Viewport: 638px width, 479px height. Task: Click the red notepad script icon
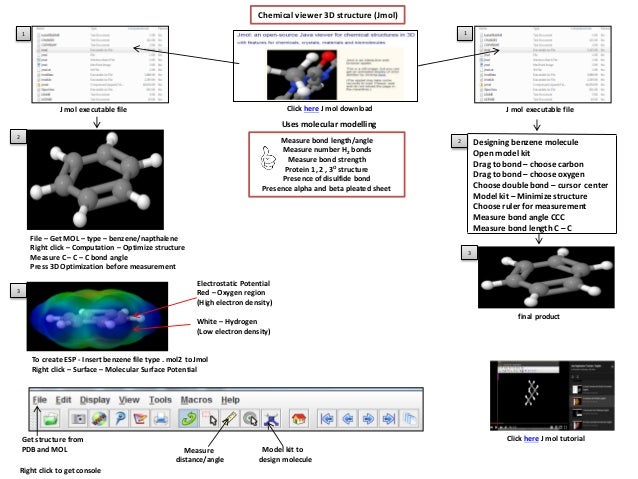[x=140, y=418]
